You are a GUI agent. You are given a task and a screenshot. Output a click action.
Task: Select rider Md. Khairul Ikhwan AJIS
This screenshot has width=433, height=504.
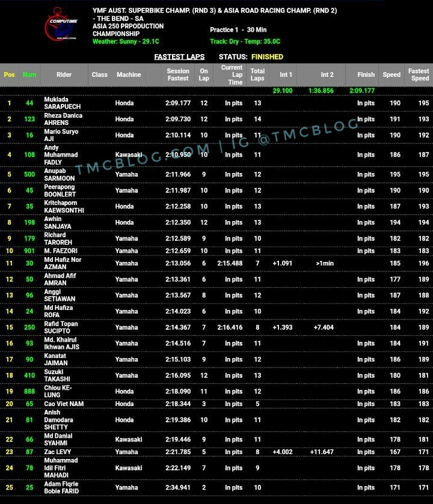point(62,343)
